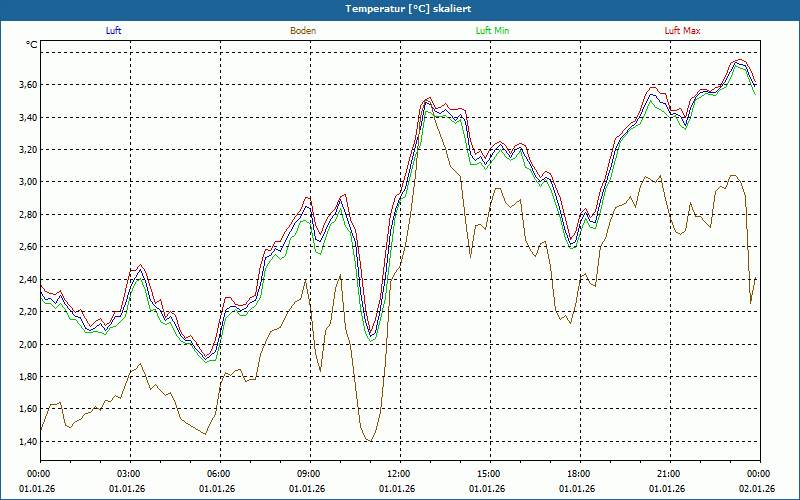Click the 06:00 time axis label
This screenshot has height=500, width=800.
[218, 474]
